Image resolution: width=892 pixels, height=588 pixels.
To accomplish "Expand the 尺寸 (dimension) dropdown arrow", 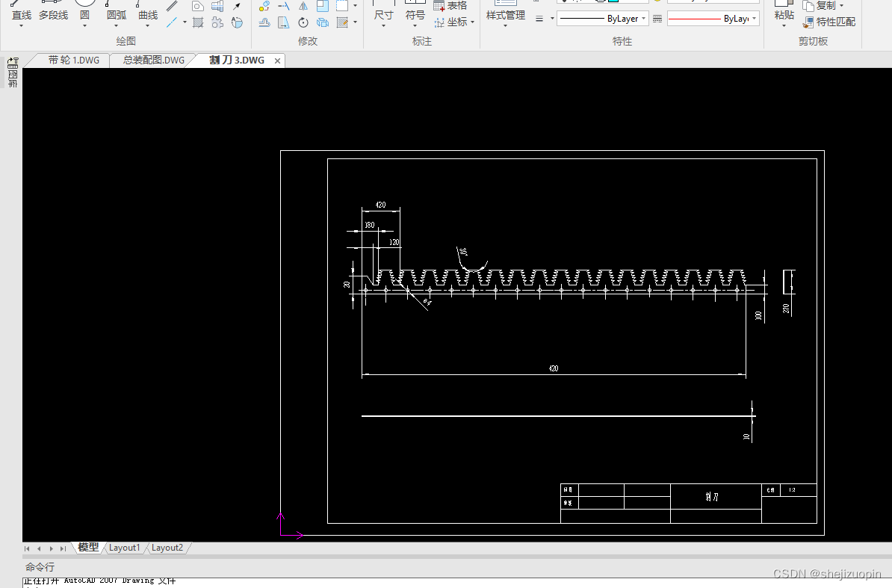I will coord(383,25).
